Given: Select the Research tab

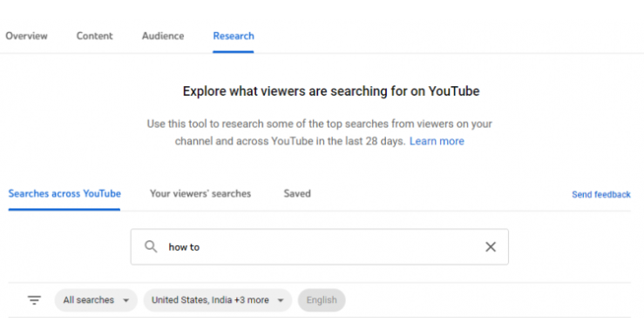Looking at the screenshot, I should click(234, 36).
